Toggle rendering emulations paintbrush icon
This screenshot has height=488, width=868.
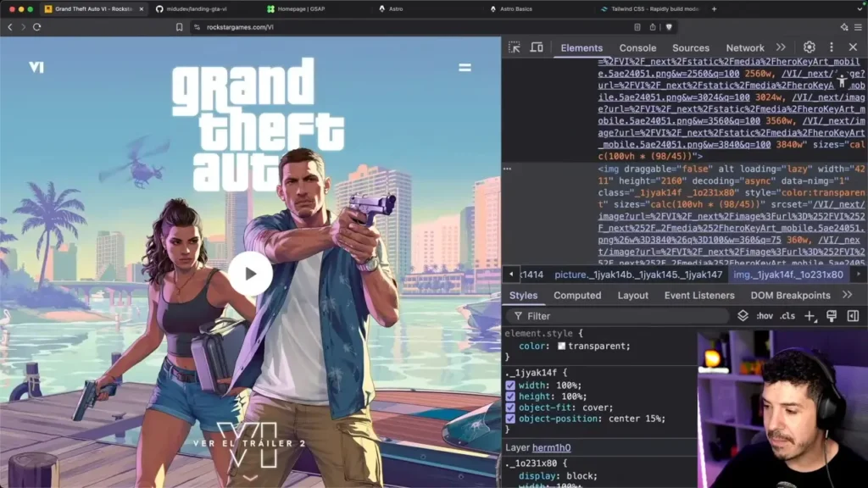tap(832, 316)
